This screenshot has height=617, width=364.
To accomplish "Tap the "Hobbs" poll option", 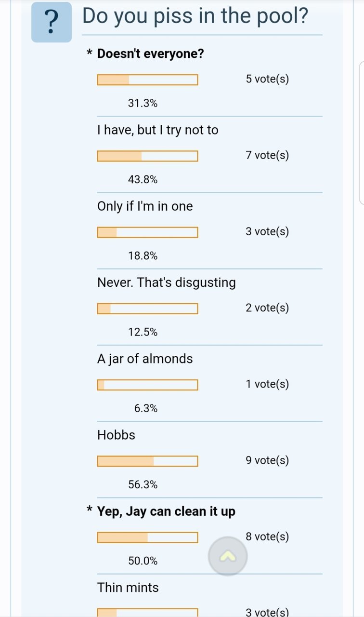I will tap(116, 435).
